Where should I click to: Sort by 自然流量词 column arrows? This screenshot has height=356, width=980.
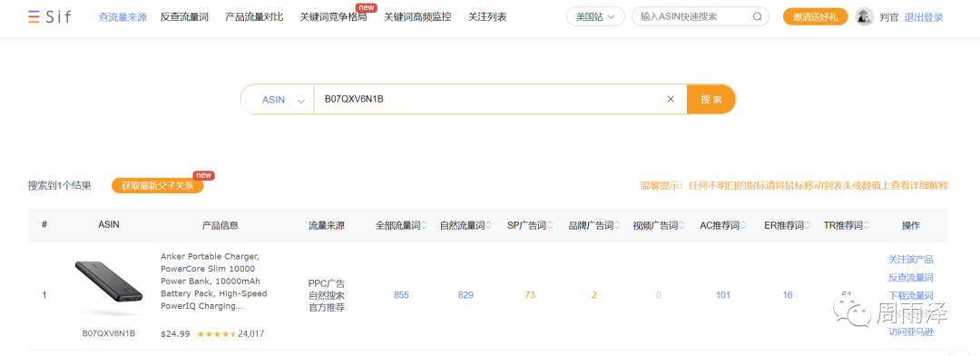click(x=488, y=225)
